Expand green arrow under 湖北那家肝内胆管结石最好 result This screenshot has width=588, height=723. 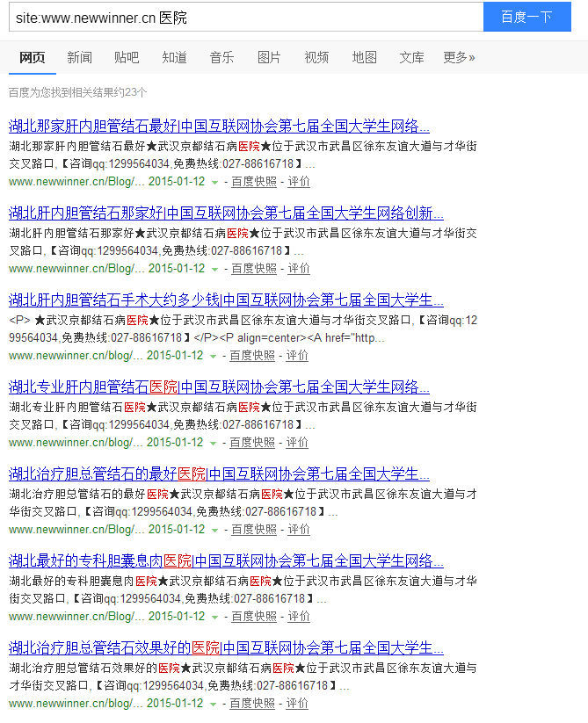[214, 183]
